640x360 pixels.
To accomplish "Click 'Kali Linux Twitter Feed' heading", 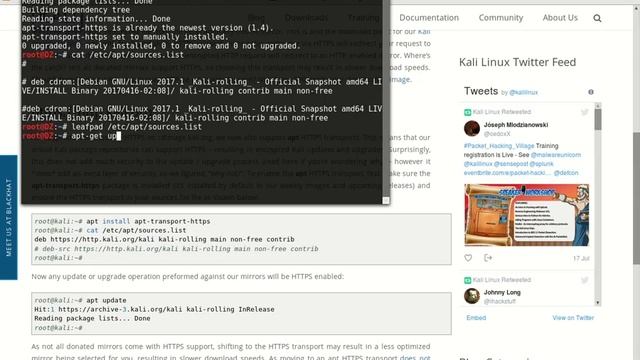I will click(517, 62).
